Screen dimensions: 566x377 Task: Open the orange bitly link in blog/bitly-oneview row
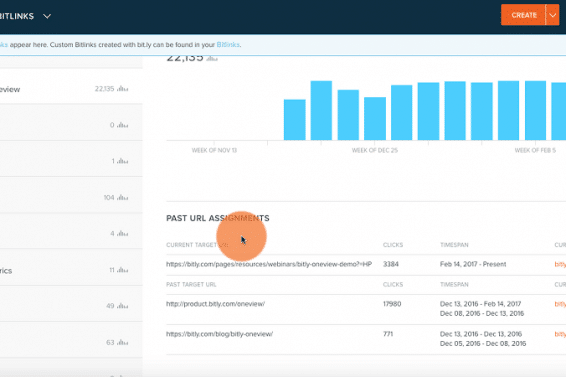(x=560, y=334)
